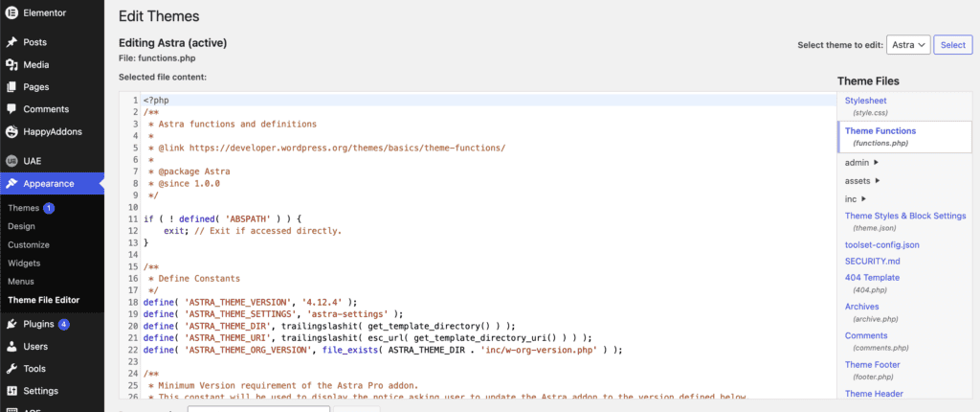980x412 pixels.
Task: Click the HappyAddons smiley icon
Action: pyautogui.click(x=11, y=132)
